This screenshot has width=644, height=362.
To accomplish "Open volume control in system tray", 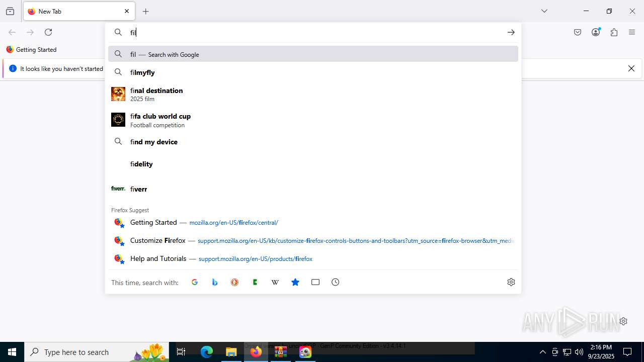I will point(579,352).
